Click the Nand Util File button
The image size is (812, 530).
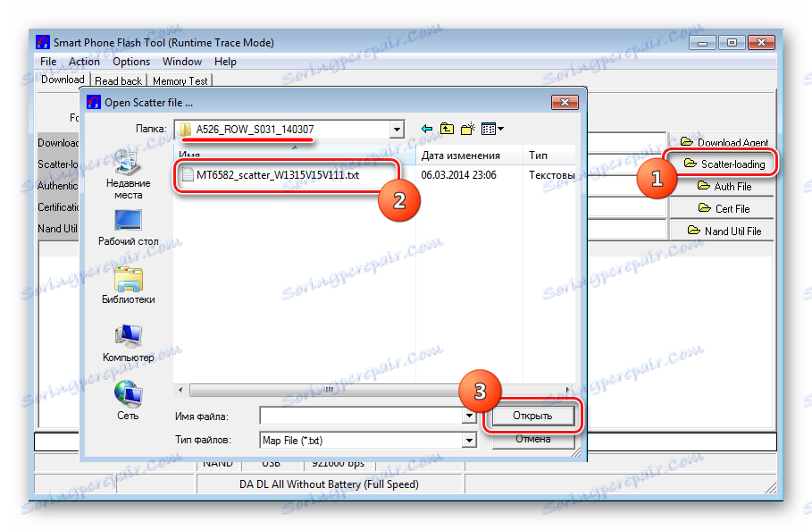pyautogui.click(x=724, y=231)
